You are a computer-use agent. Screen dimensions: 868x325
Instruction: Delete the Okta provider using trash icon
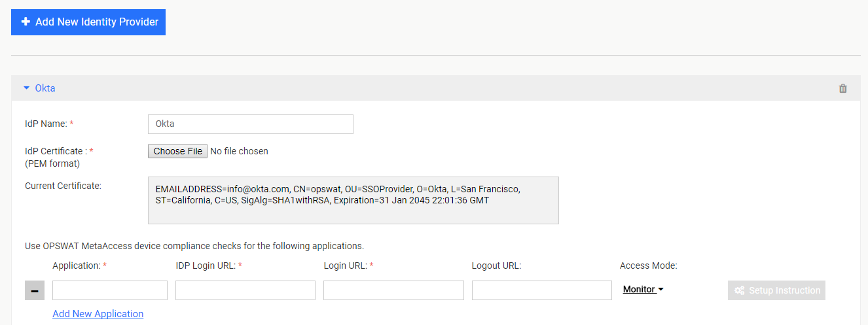coord(843,88)
